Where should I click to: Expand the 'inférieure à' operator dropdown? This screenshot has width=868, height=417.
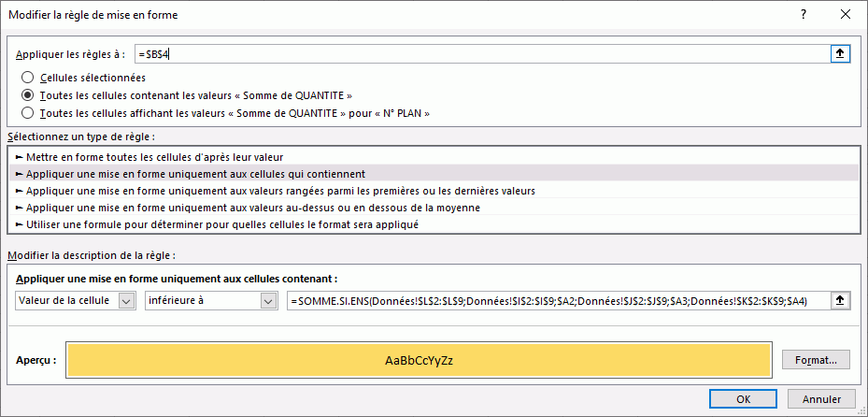click(x=269, y=300)
